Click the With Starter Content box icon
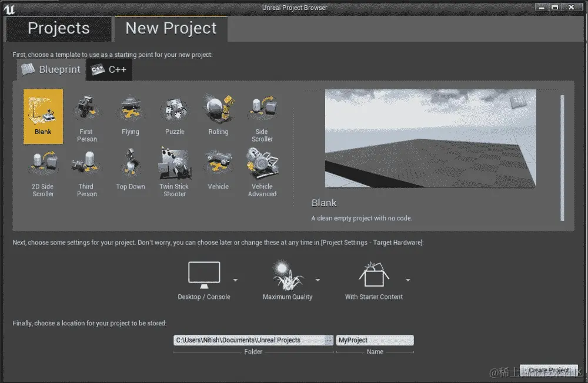 374,274
